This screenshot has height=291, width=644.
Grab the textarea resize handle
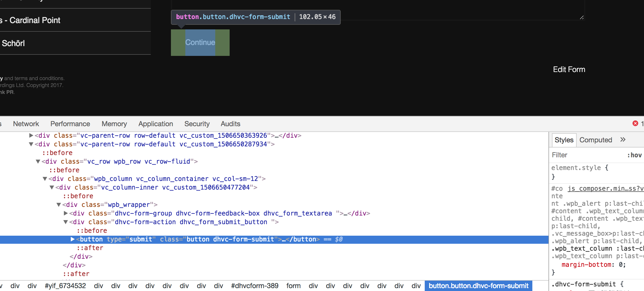click(x=582, y=18)
